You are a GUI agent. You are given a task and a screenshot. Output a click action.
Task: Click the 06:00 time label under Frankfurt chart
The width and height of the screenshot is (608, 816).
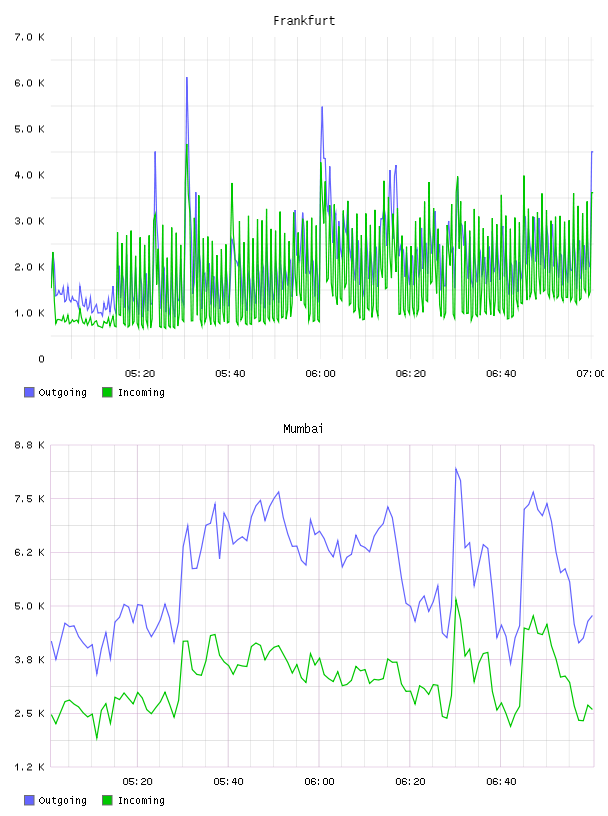(321, 374)
